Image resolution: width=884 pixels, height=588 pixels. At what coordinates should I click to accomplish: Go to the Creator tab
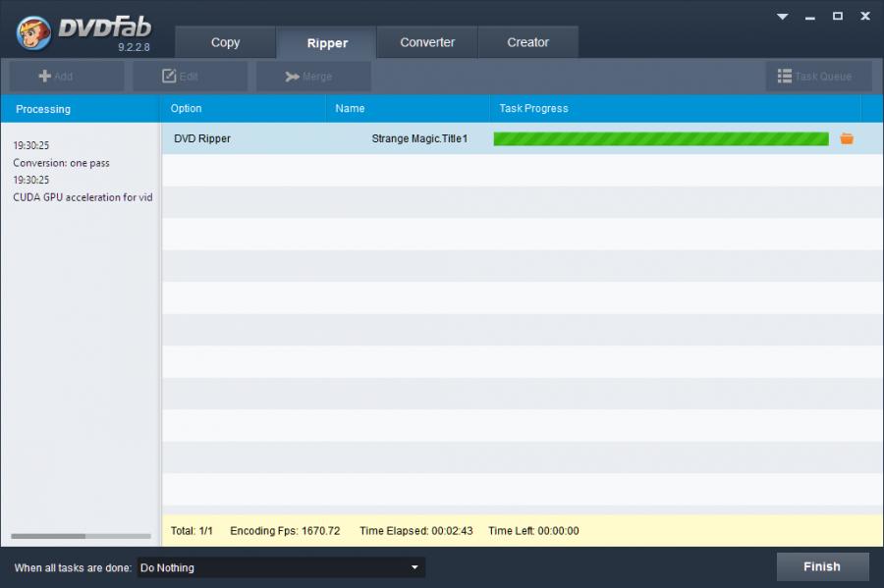coord(527,42)
